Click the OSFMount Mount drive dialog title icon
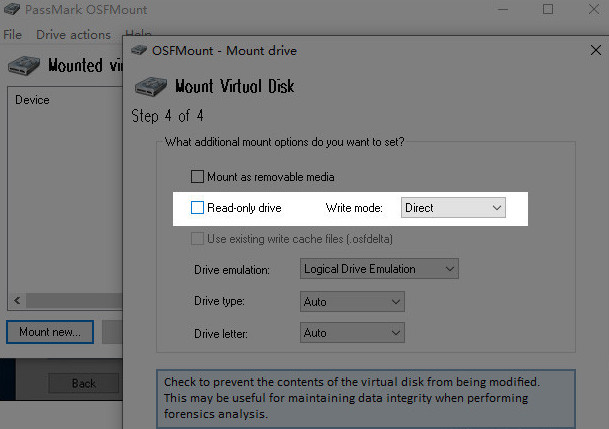This screenshot has width=609, height=429. pyautogui.click(x=139, y=50)
